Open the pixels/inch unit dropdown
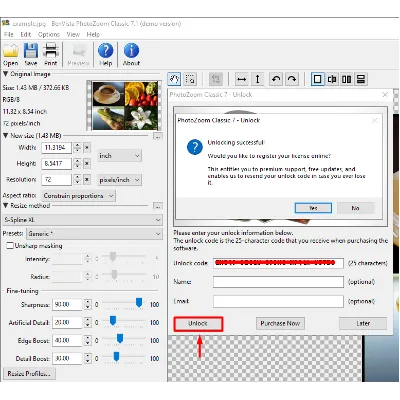The width and height of the screenshot is (400, 400). tap(119, 180)
